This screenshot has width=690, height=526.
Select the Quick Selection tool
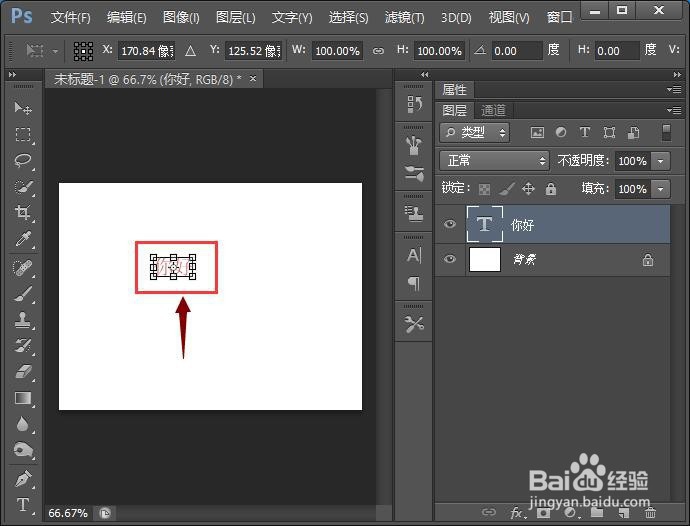22,187
